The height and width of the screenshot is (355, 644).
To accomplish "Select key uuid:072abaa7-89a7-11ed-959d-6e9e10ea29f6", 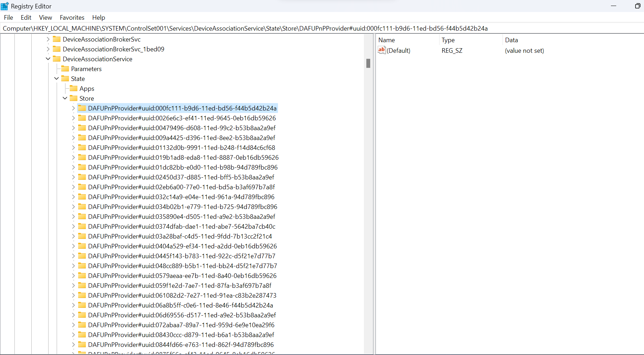I will coord(181,325).
